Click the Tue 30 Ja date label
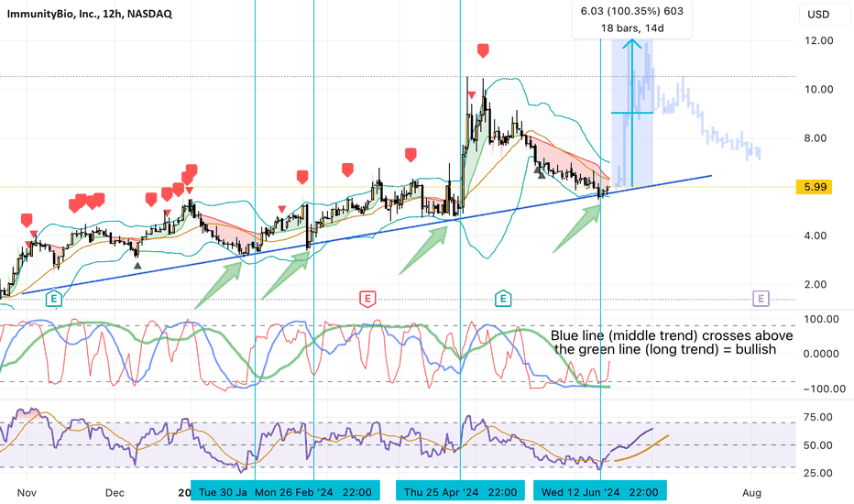This screenshot has width=854, height=504. (223, 492)
